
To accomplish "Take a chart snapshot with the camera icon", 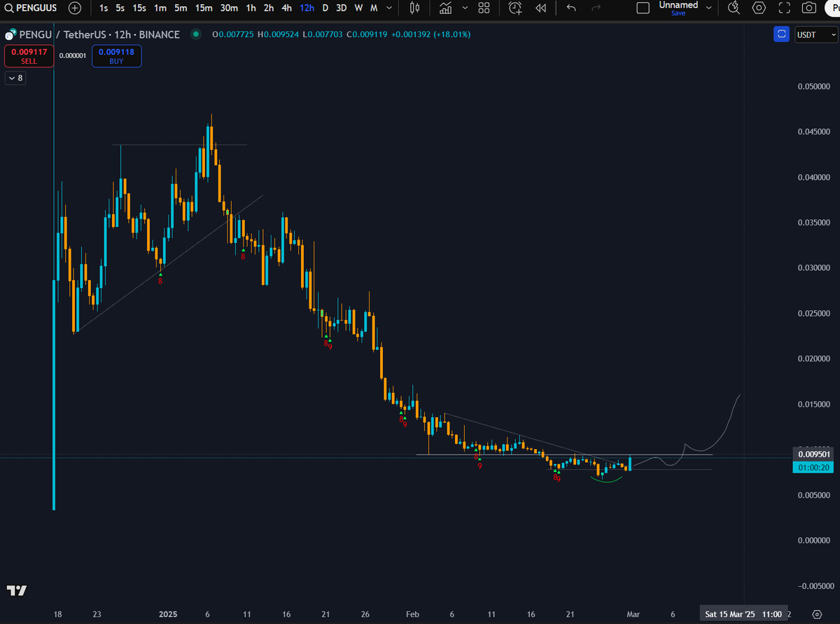I will (x=808, y=8).
